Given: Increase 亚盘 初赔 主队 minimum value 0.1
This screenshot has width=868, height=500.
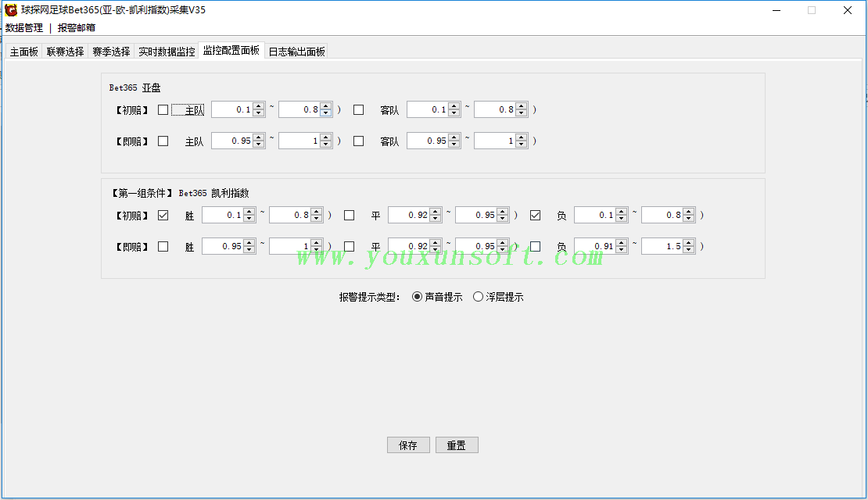Looking at the screenshot, I should 259,106.
